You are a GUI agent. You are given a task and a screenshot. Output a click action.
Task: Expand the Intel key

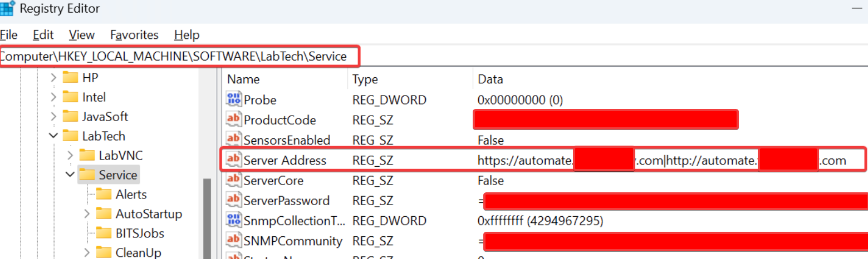pos(53,97)
